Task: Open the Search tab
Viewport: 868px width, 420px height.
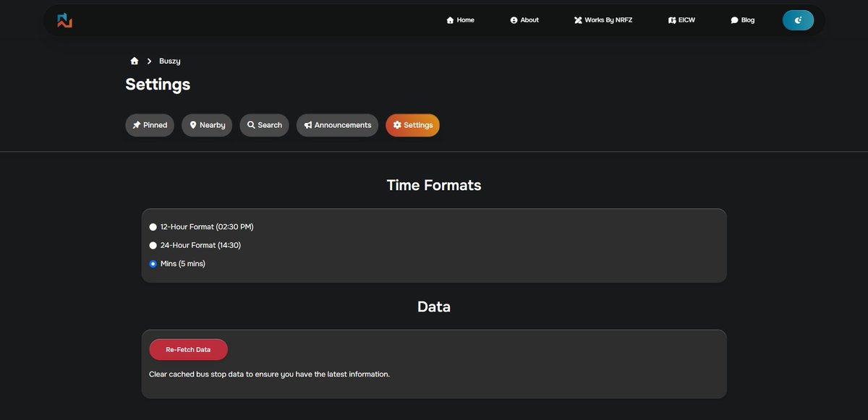Action: point(264,125)
